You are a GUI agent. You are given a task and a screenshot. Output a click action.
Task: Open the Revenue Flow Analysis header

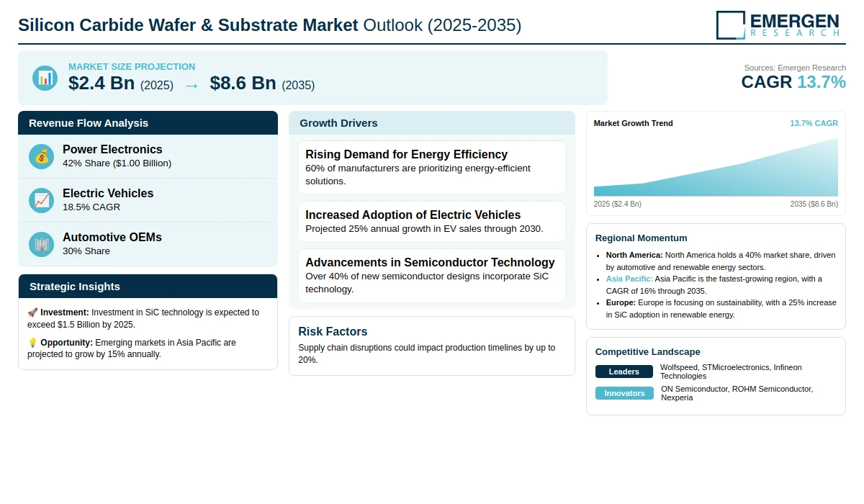[148, 122]
